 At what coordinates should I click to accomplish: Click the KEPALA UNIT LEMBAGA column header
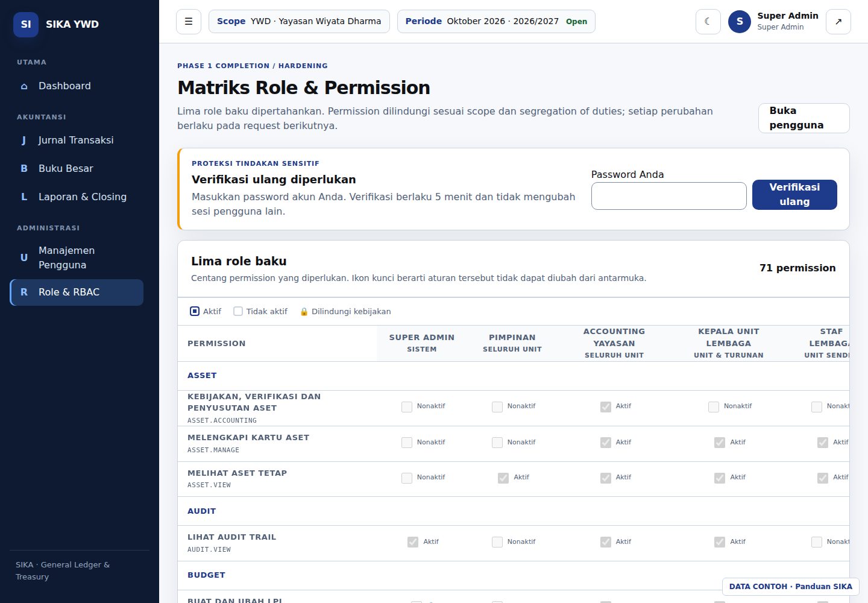point(729,343)
